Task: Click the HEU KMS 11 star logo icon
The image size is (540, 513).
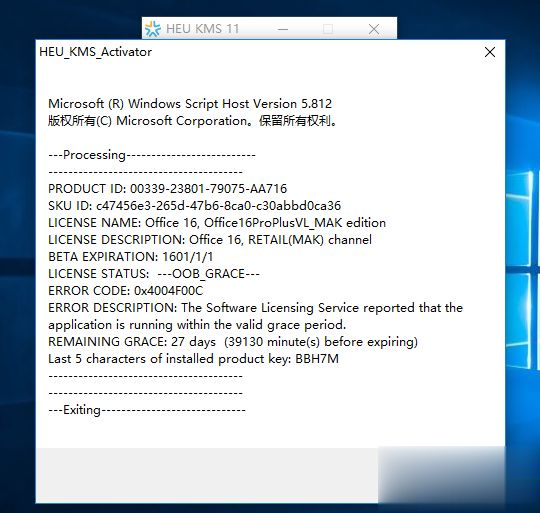Action: pos(153,29)
